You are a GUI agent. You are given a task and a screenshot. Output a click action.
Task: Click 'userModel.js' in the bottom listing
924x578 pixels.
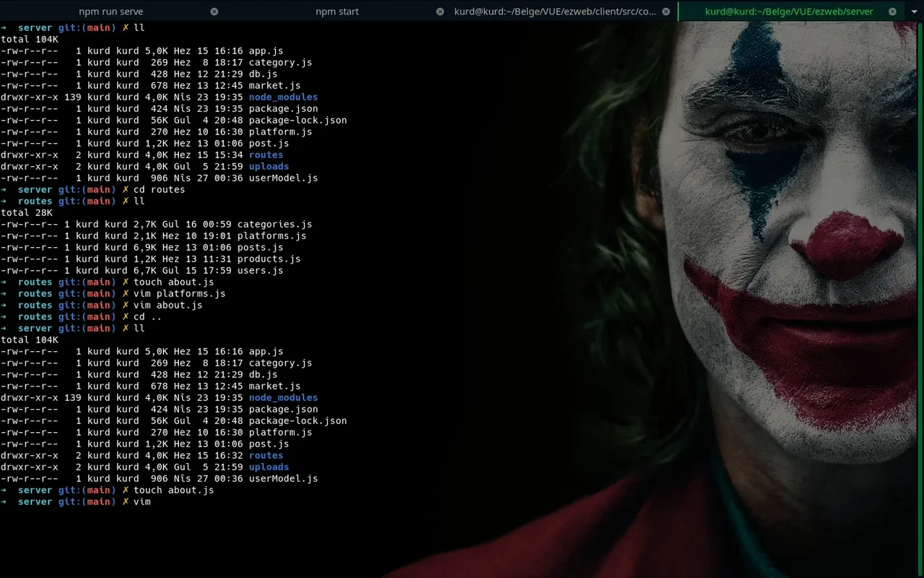tap(283, 478)
